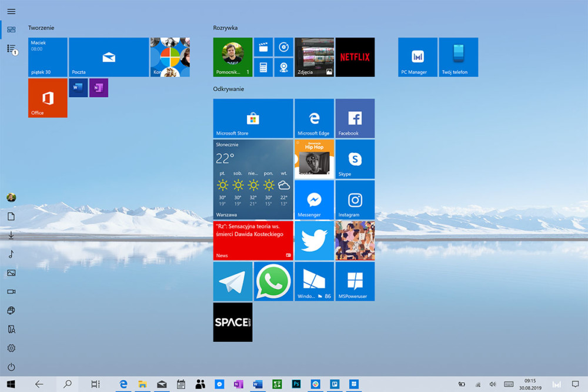Open the Microsoft Store tile
The image size is (588, 392).
click(253, 119)
